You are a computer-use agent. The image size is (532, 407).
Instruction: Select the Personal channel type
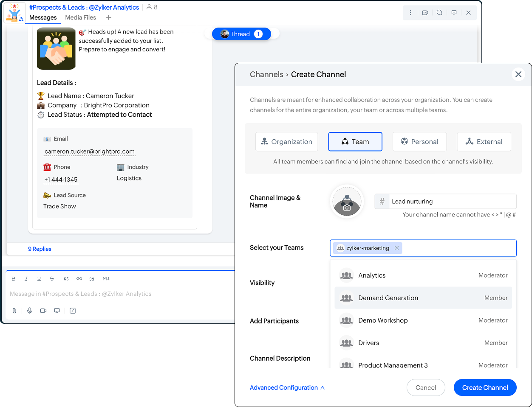419,142
